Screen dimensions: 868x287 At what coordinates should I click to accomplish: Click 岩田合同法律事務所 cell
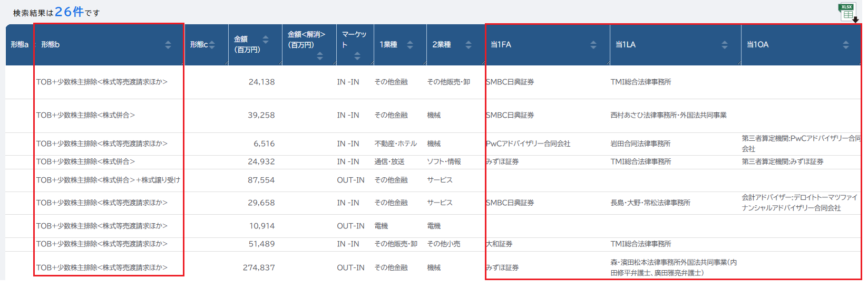640,143
